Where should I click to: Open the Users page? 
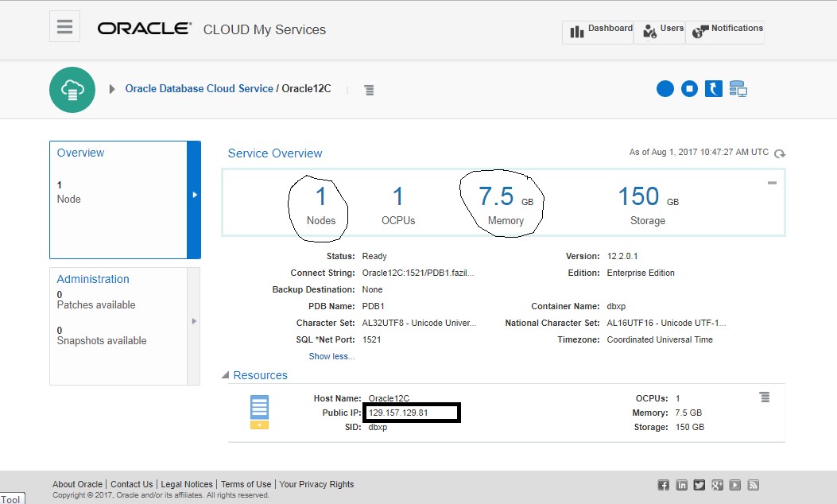click(662, 31)
